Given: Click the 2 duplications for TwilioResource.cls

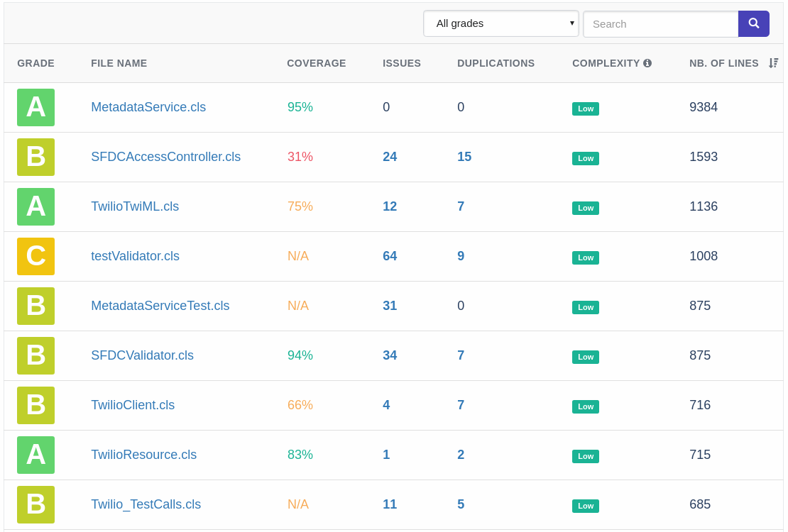Looking at the screenshot, I should (461, 455).
